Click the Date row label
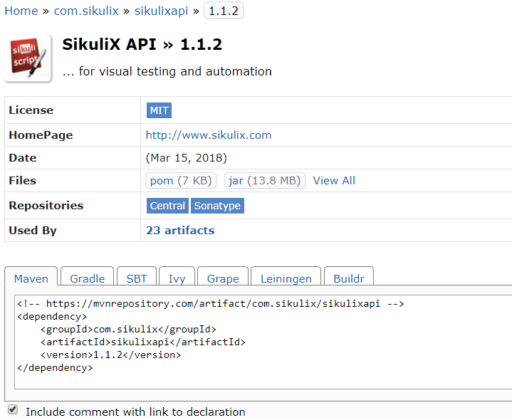The height and width of the screenshot is (420, 512). pos(23,158)
